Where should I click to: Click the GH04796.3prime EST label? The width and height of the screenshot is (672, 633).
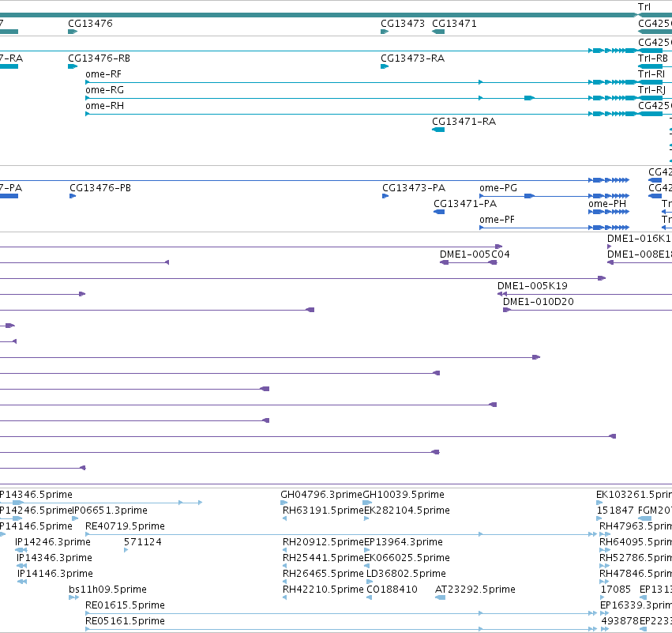coord(321,495)
